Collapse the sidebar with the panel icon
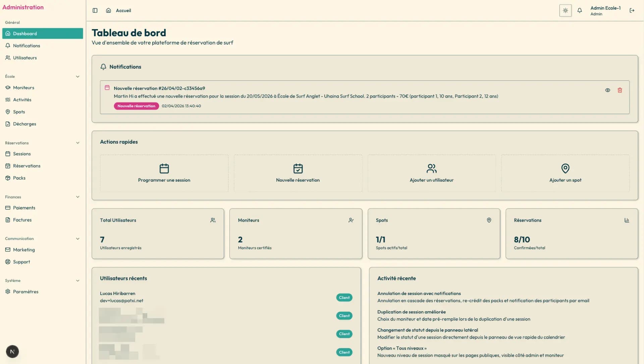Image resolution: width=644 pixels, height=364 pixels. (95, 10)
